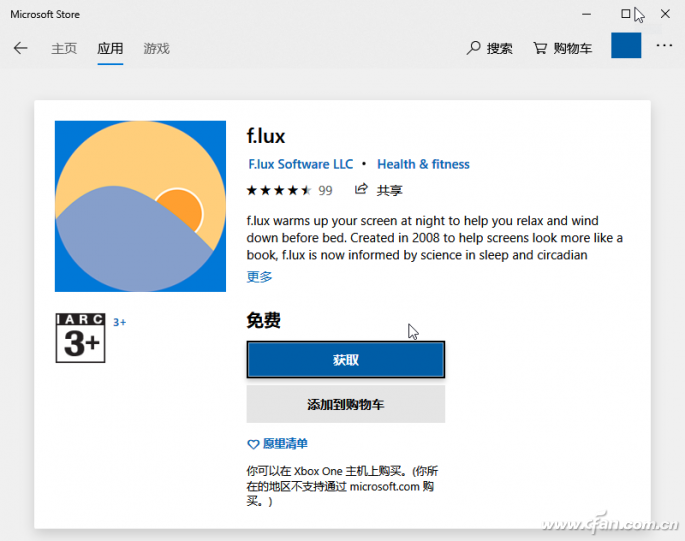Click 添加到购物车 button
The height and width of the screenshot is (541, 685).
click(346, 404)
